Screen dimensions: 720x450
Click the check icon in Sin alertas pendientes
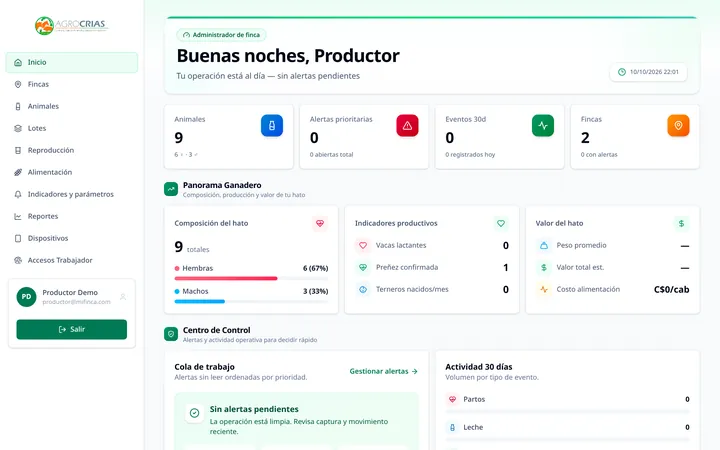click(194, 413)
